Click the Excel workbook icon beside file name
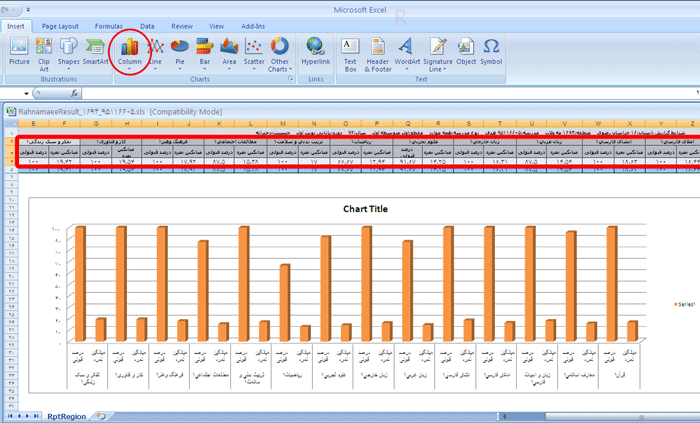The image size is (700, 423). [x=11, y=112]
